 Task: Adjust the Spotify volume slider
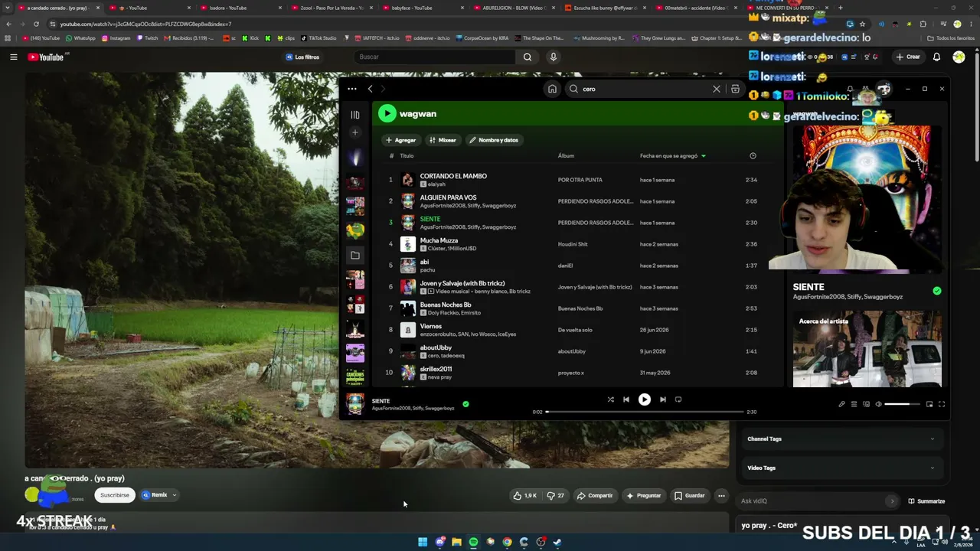click(x=902, y=404)
